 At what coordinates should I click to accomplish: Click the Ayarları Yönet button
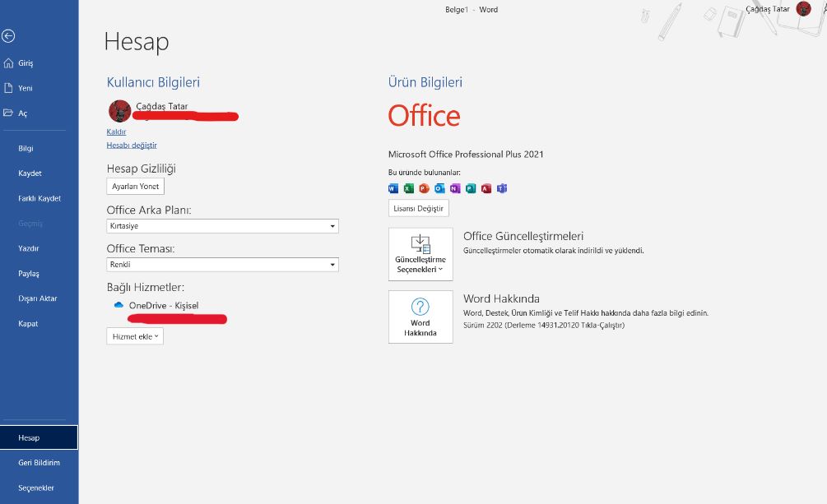tap(136, 186)
